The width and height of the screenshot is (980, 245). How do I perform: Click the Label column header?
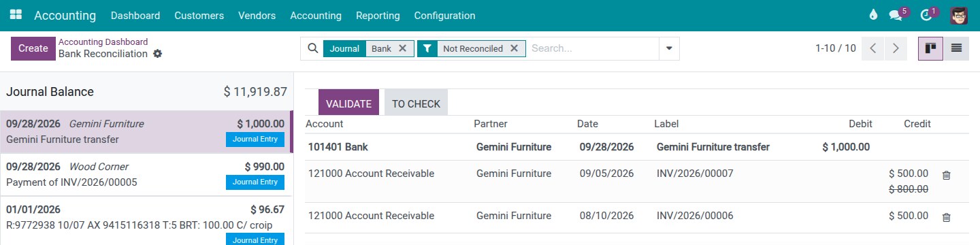tap(666, 124)
